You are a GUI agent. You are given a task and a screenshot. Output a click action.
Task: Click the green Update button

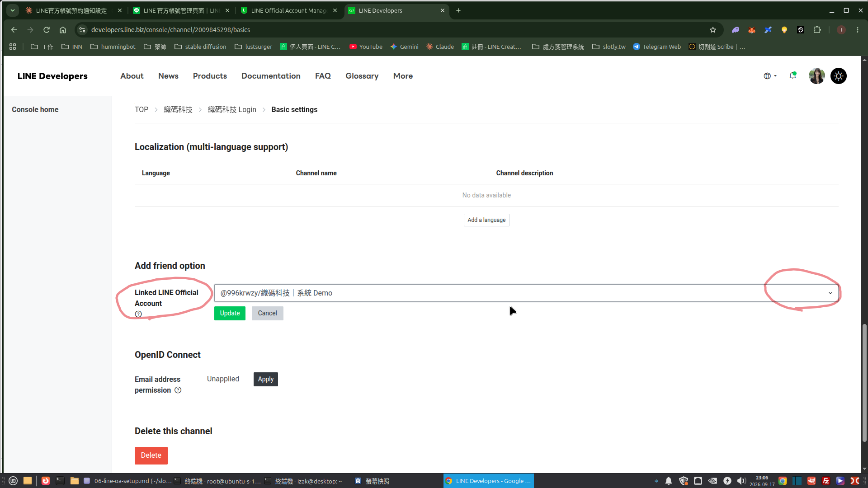pos(230,313)
